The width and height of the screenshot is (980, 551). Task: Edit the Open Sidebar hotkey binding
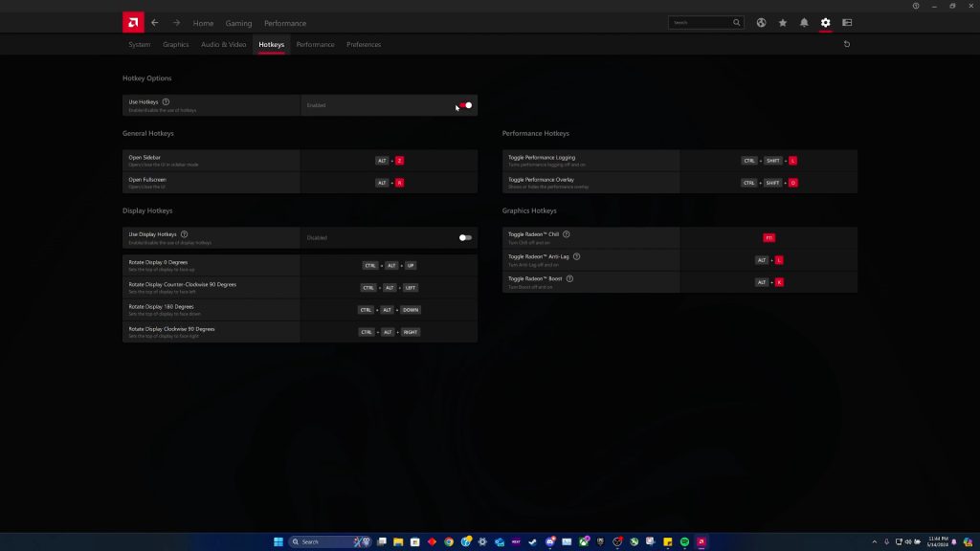coord(390,161)
